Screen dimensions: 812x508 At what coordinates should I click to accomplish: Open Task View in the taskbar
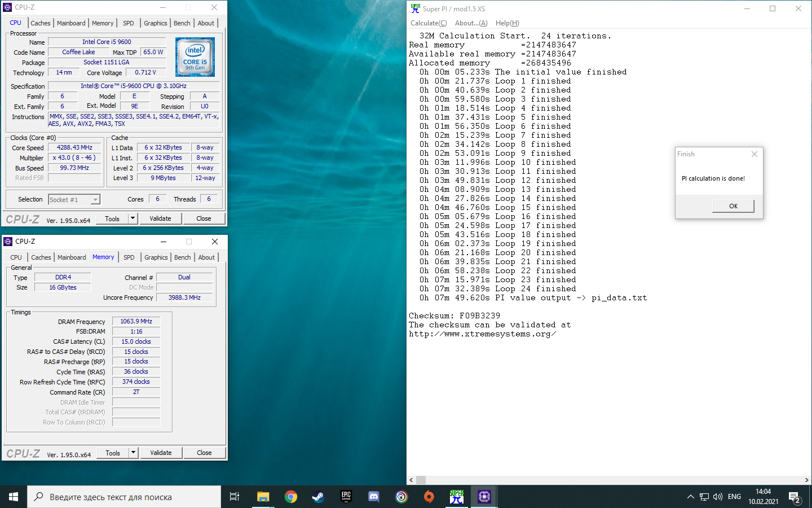pos(235,497)
